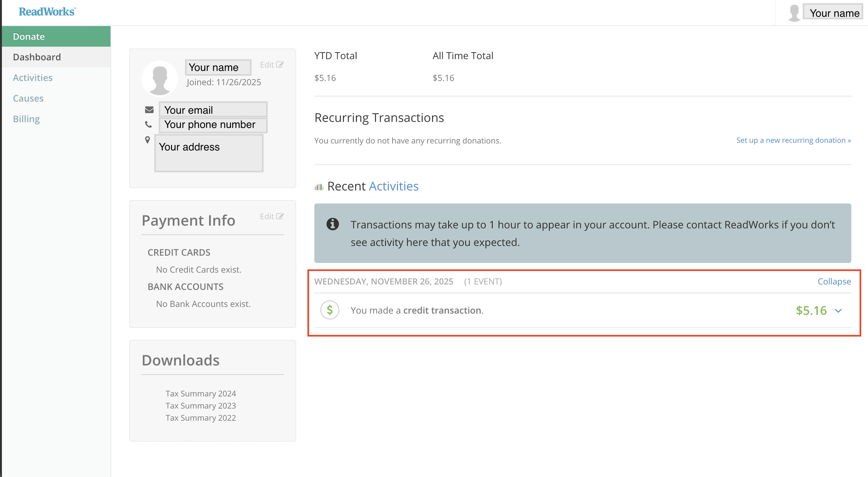This screenshot has height=477, width=868.
Task: Set up a new recurring donation
Action: point(793,140)
